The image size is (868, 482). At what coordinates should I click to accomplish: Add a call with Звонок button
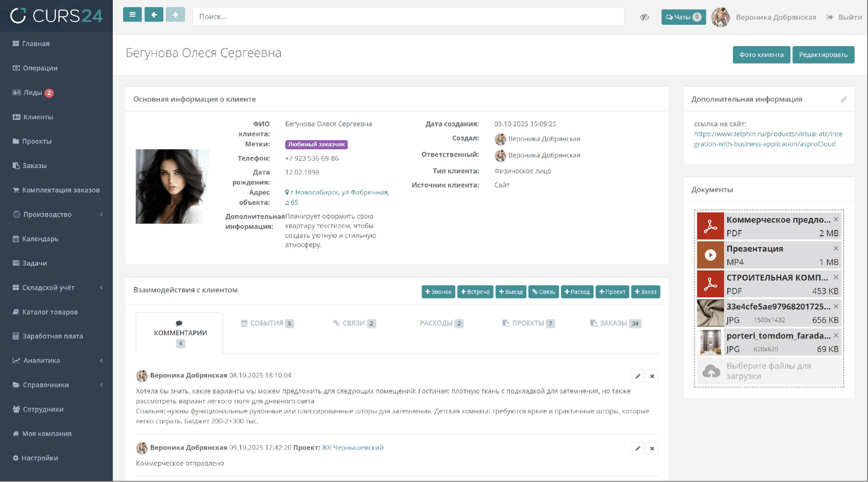[x=438, y=292]
